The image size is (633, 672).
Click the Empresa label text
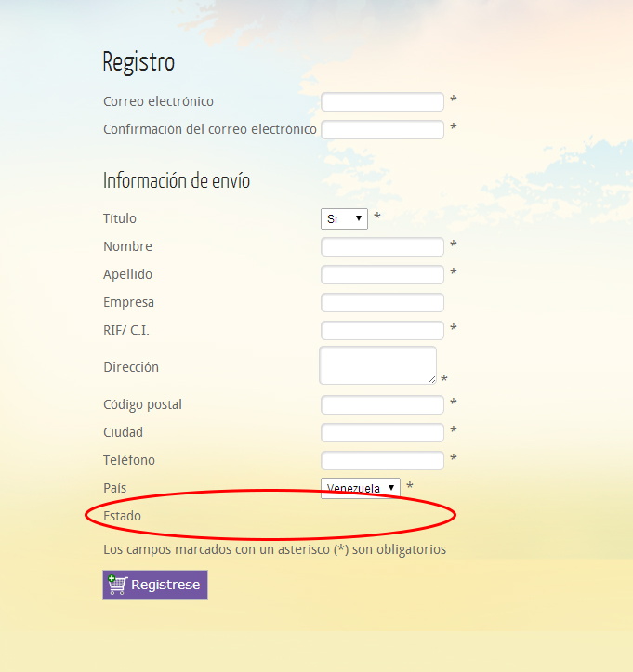[x=128, y=303]
